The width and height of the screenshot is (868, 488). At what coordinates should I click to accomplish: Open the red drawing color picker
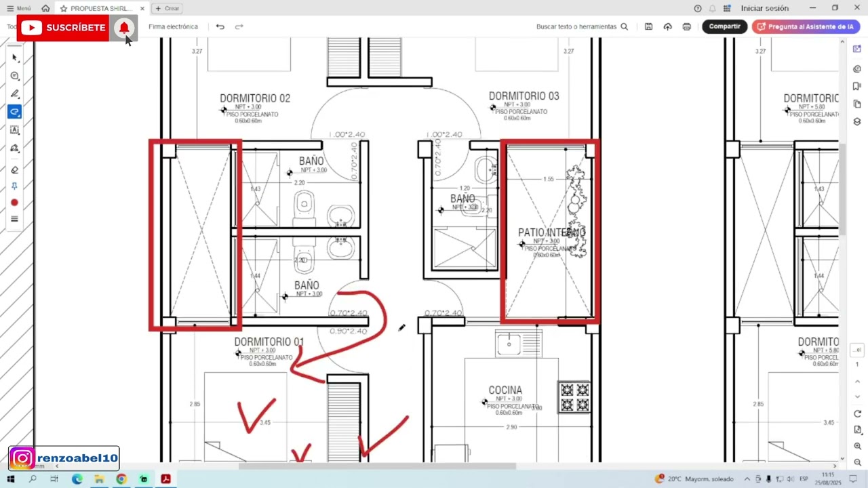tap(14, 203)
